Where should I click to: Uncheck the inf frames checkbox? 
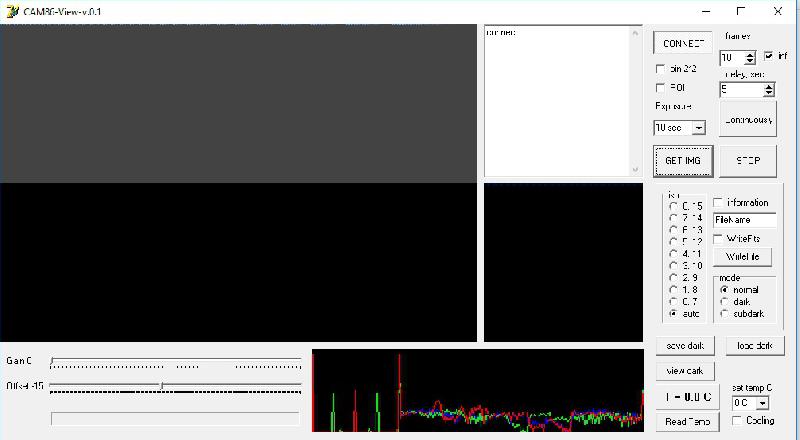pyautogui.click(x=768, y=56)
